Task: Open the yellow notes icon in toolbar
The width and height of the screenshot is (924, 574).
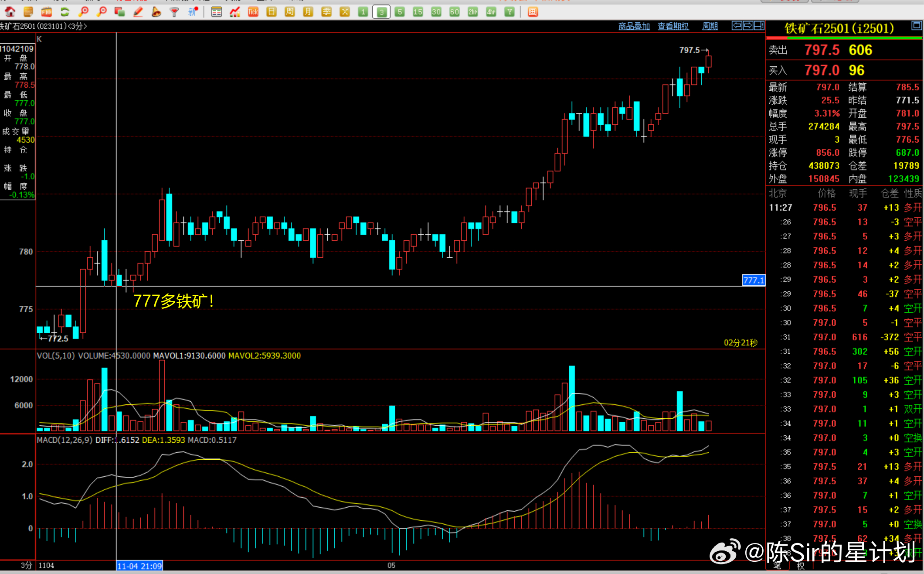Action: pos(28,12)
